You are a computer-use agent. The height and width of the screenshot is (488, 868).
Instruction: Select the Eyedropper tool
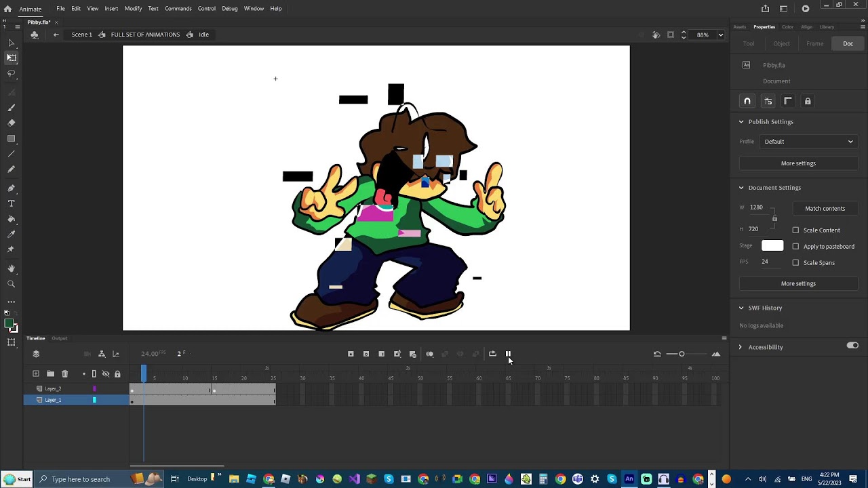point(12,234)
